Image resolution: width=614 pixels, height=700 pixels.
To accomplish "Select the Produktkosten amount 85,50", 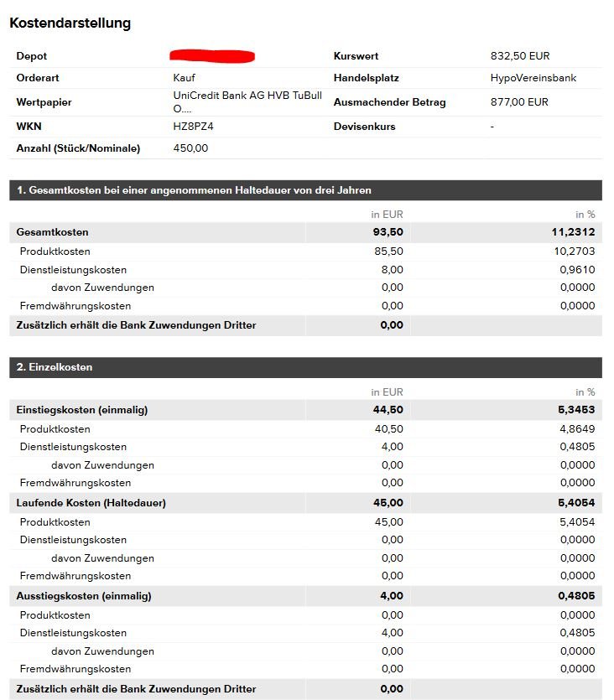I will click(x=388, y=251).
